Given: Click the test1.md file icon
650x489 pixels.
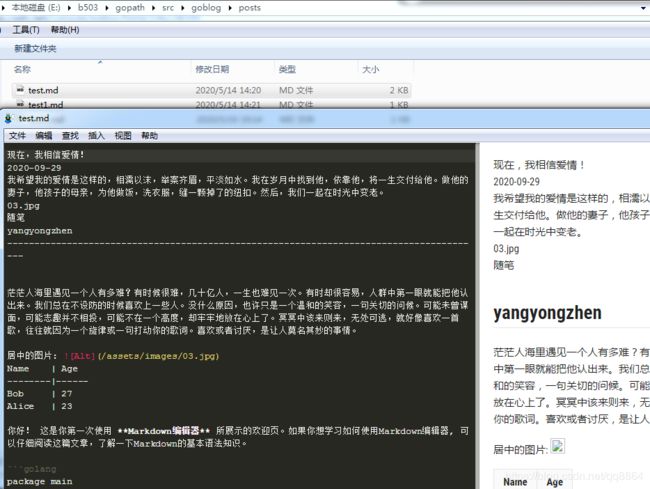Looking at the screenshot, I should pos(20,104).
